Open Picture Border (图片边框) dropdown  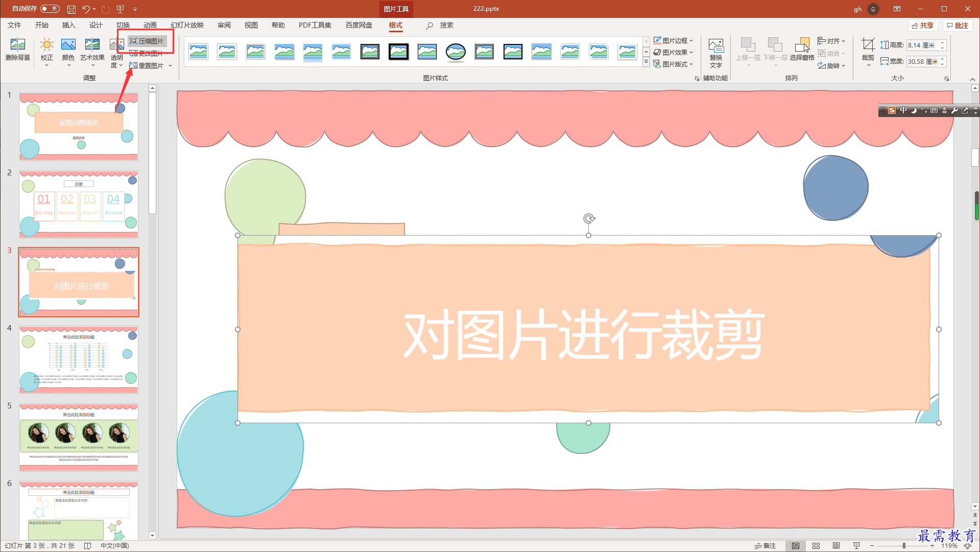[674, 40]
